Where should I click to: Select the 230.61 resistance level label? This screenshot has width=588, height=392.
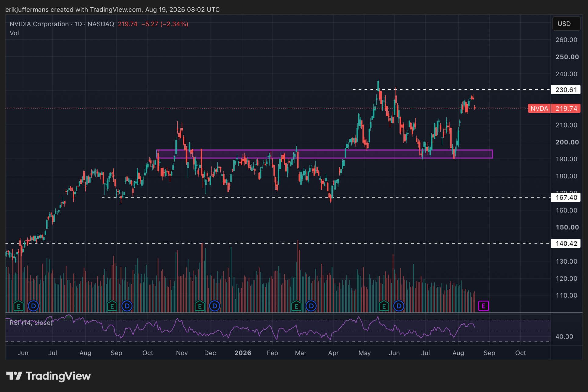[x=566, y=90]
